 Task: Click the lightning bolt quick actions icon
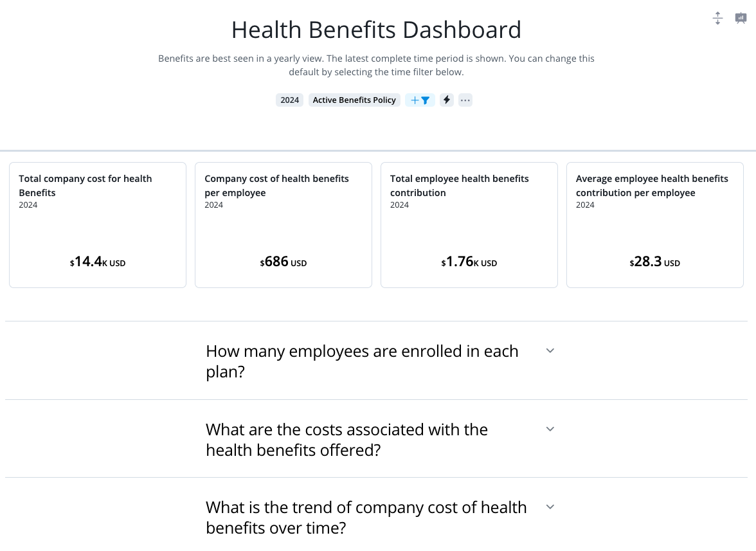(446, 100)
